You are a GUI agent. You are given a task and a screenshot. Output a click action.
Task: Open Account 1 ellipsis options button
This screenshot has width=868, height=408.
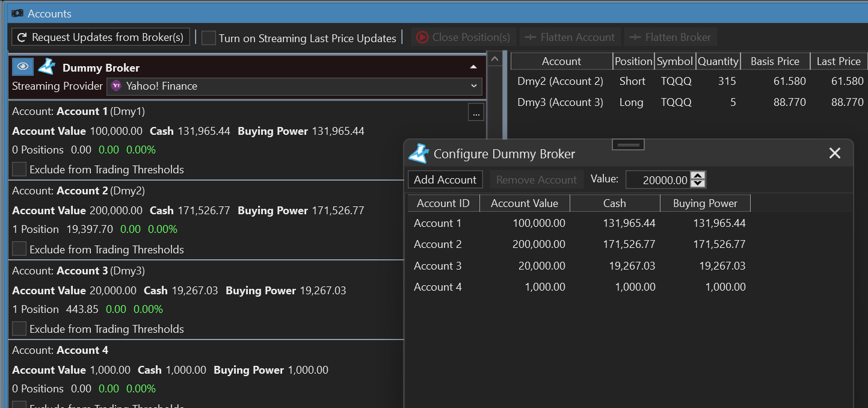tap(476, 112)
